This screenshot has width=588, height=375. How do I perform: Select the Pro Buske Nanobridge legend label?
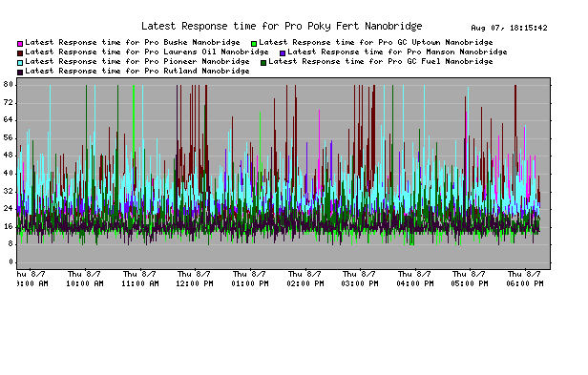[x=133, y=42]
